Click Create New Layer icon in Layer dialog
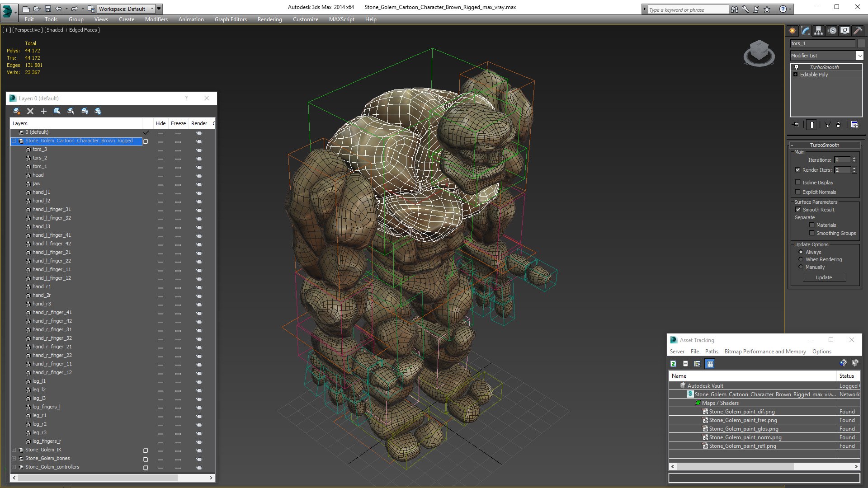 tap(17, 111)
